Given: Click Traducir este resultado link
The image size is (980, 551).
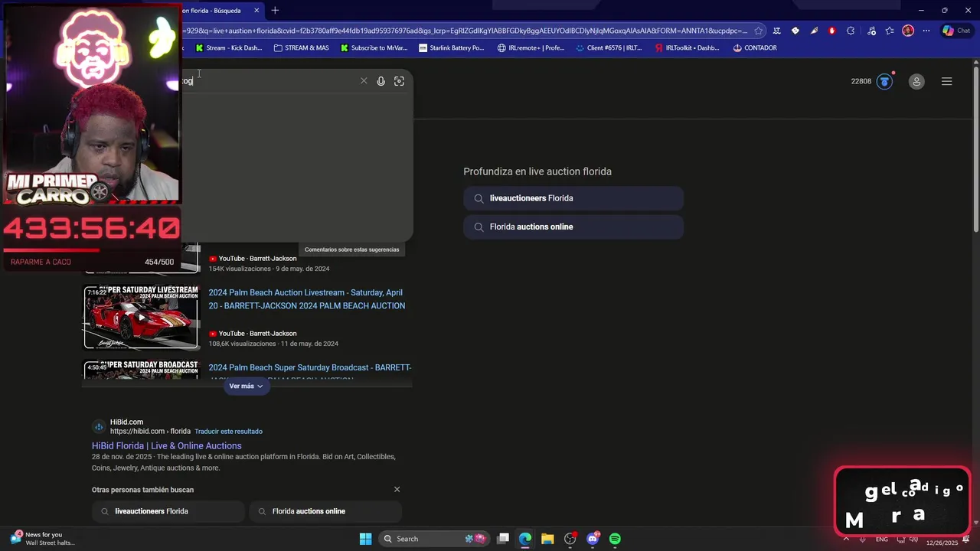Looking at the screenshot, I should point(228,431).
